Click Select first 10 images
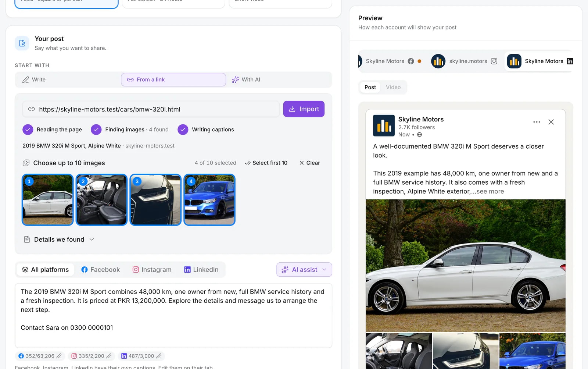 pos(266,163)
